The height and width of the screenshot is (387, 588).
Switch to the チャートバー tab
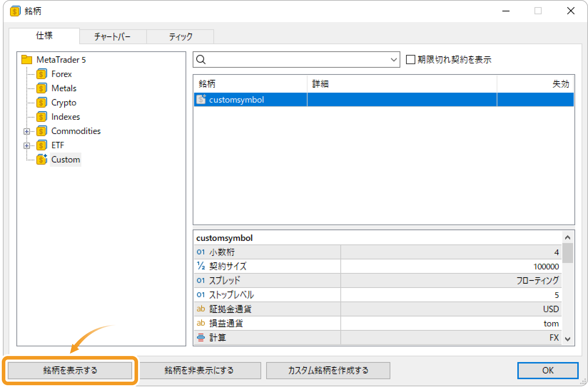tap(113, 37)
